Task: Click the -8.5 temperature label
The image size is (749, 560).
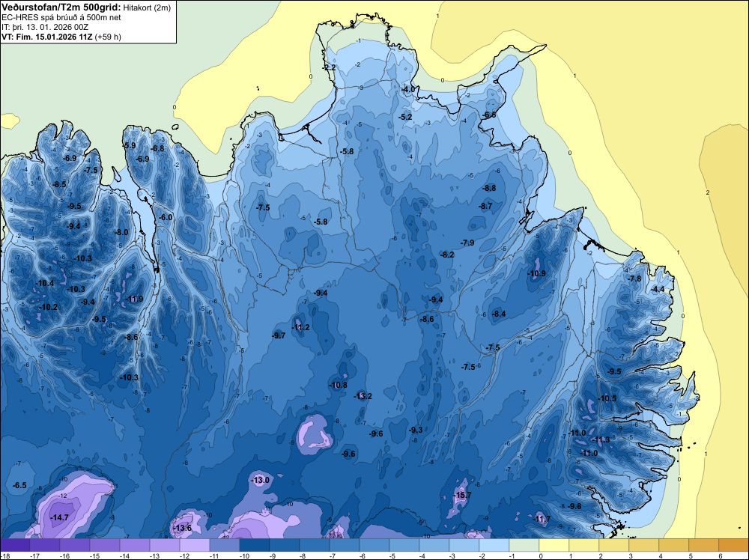Action: coord(59,184)
